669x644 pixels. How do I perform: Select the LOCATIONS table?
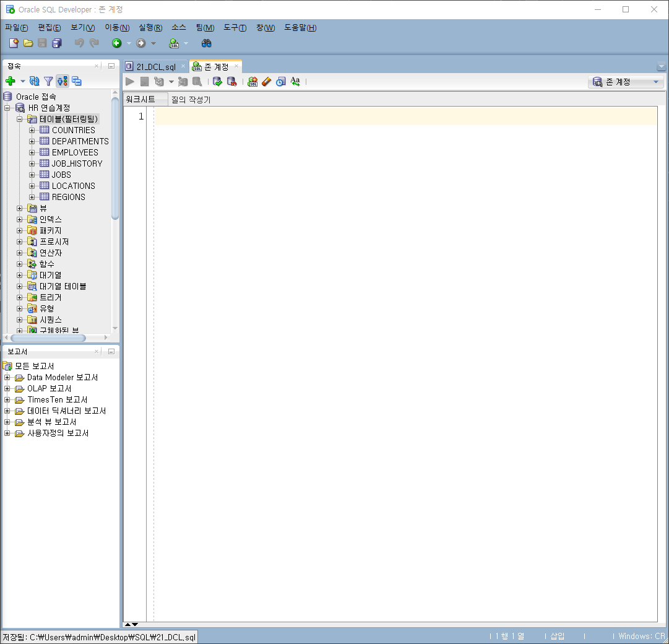pyautogui.click(x=74, y=186)
